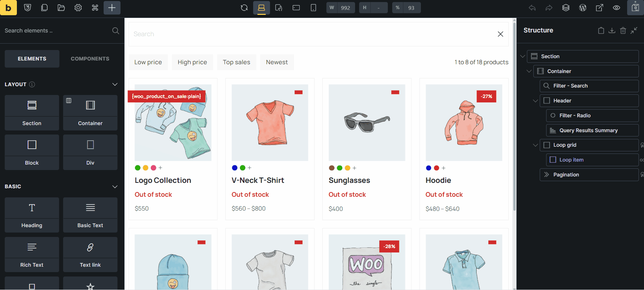This screenshot has height=290, width=644.
Task: Click the brown swatch under Sunglasses
Action: point(332,168)
